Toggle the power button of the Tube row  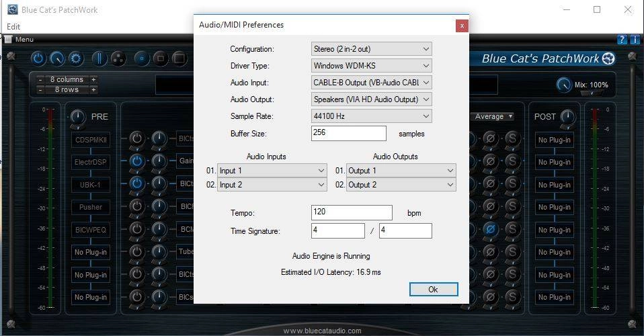coord(136,251)
